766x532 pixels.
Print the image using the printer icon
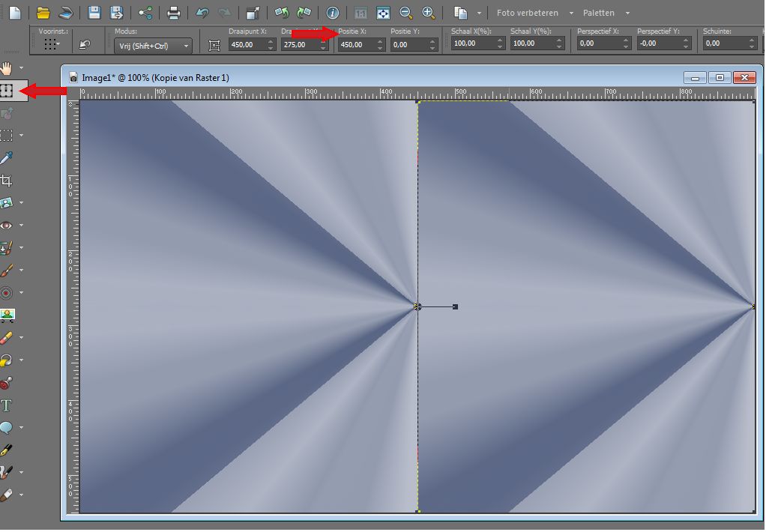point(173,13)
